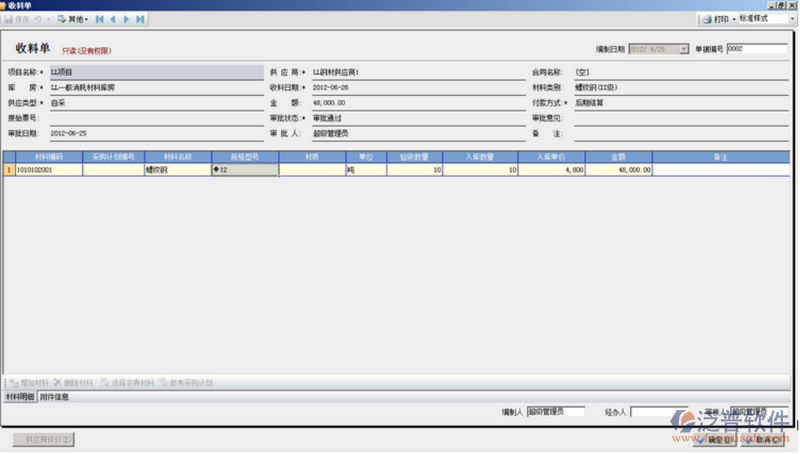Jump to the first record

pyautogui.click(x=99, y=19)
